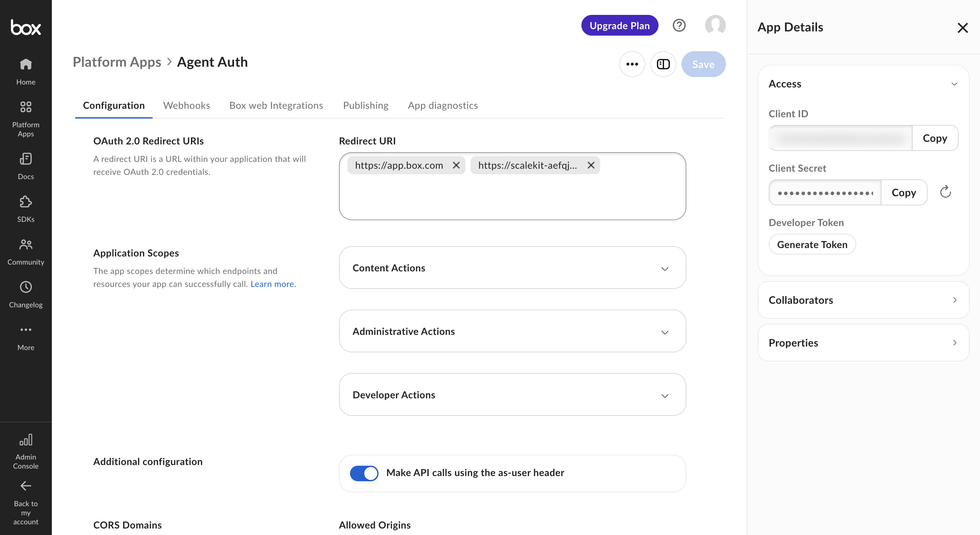This screenshot has width=980, height=535.
Task: Open the help question mark icon
Action: point(679,26)
